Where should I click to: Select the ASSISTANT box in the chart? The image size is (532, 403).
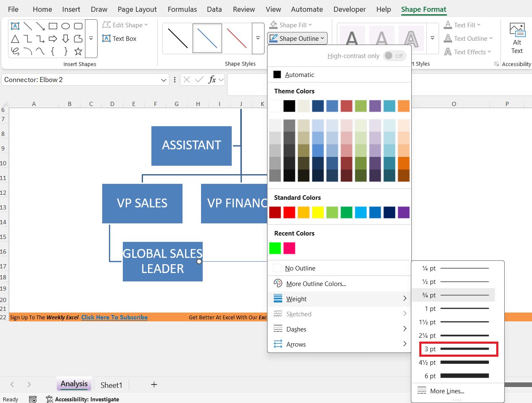(191, 146)
